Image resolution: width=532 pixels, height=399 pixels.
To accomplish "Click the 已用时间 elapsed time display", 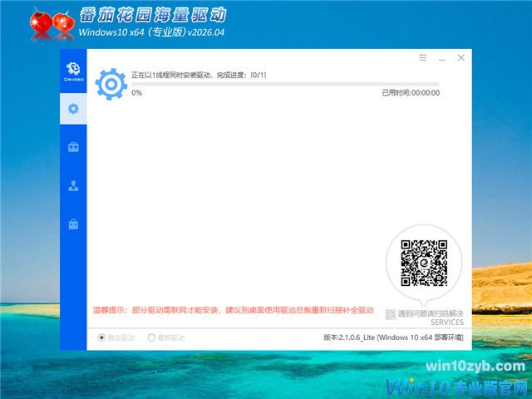I will (411, 93).
